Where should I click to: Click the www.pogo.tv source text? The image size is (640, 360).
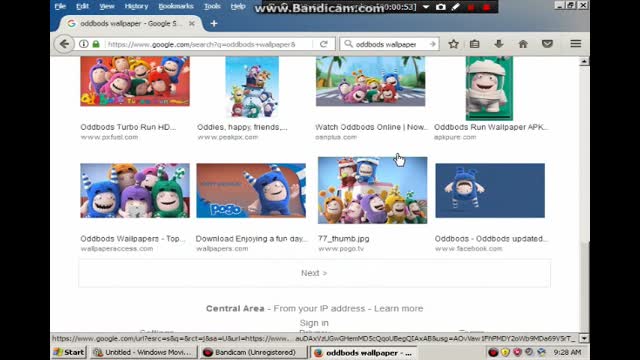coord(341,249)
